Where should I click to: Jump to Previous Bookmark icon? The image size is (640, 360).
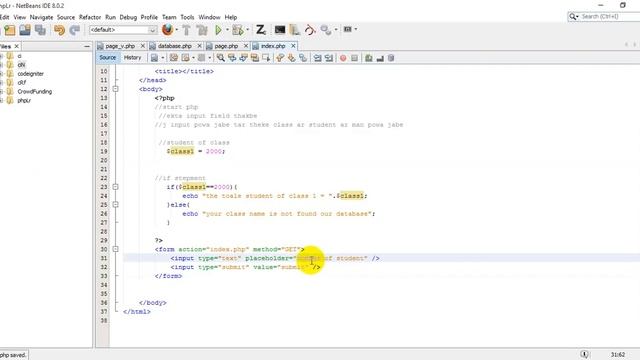point(280,58)
